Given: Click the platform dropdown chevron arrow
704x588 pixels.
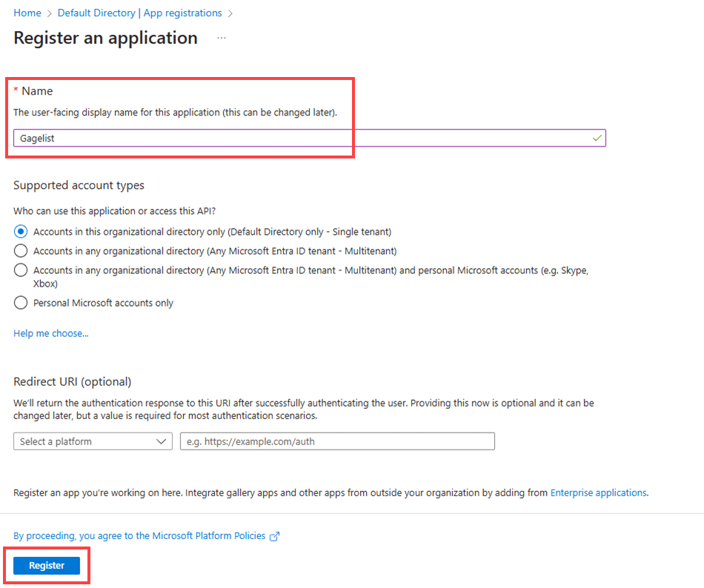Looking at the screenshot, I should [x=162, y=441].
